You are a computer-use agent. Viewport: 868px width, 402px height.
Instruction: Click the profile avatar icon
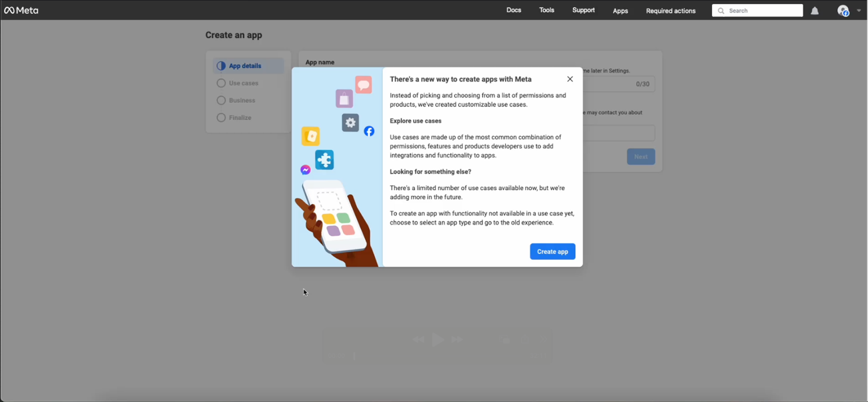[x=843, y=11]
